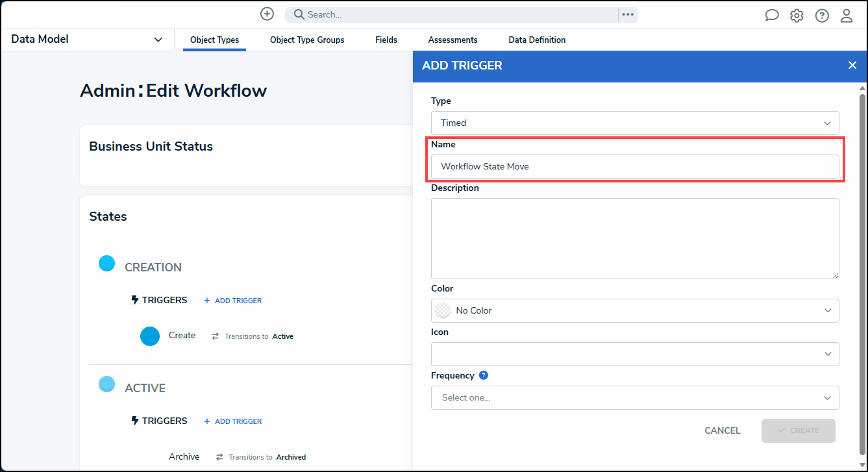Click the Create trigger name

(x=182, y=336)
